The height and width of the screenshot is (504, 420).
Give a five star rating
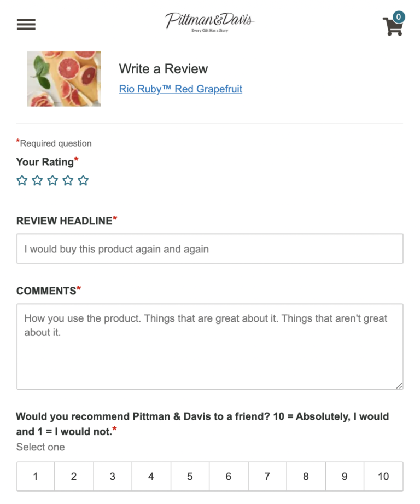coord(83,181)
